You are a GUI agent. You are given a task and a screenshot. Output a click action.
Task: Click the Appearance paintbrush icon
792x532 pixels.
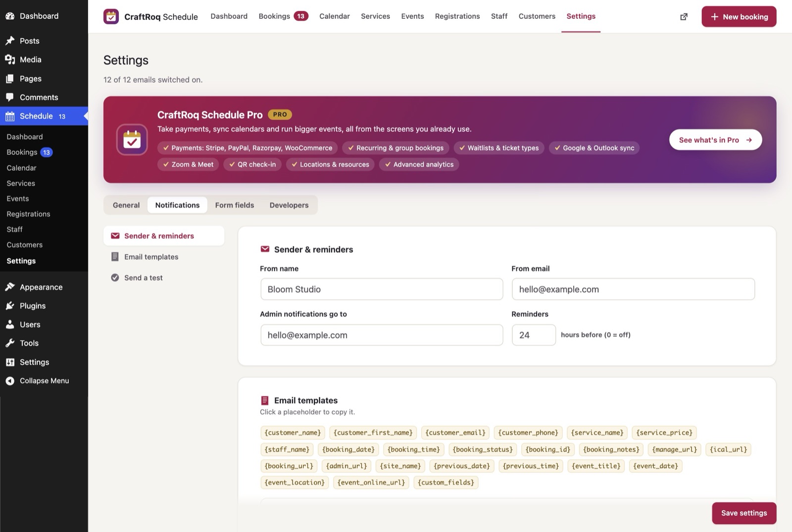coord(10,287)
